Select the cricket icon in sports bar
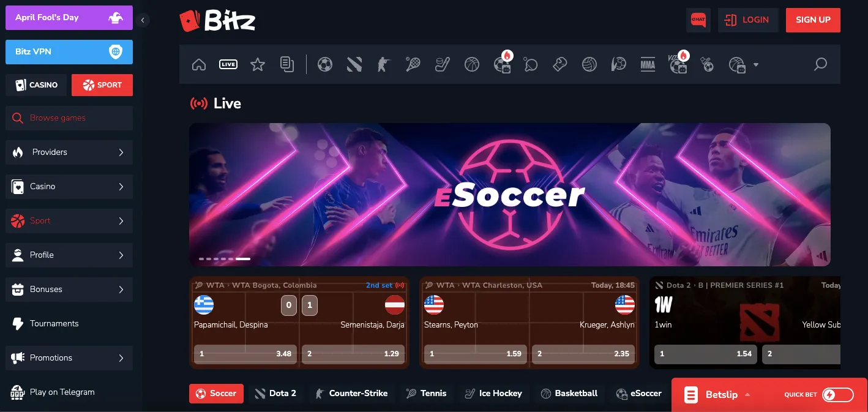Screen dimensions: 868x412 [707, 64]
